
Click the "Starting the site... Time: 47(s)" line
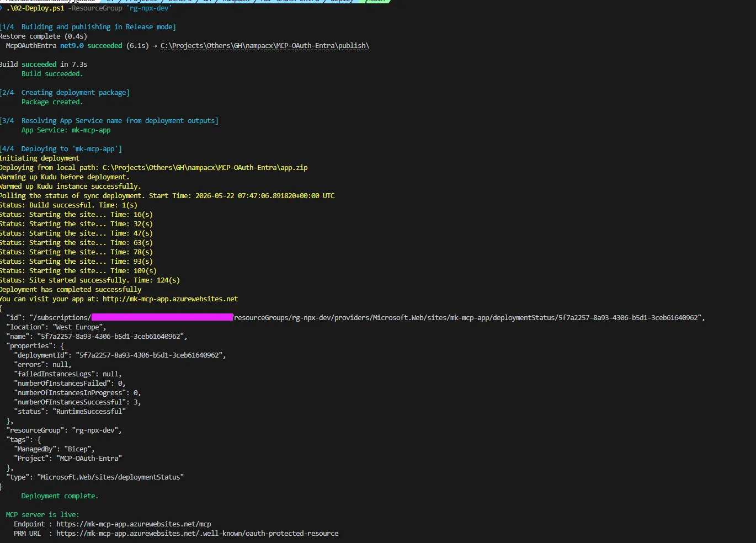(76, 233)
